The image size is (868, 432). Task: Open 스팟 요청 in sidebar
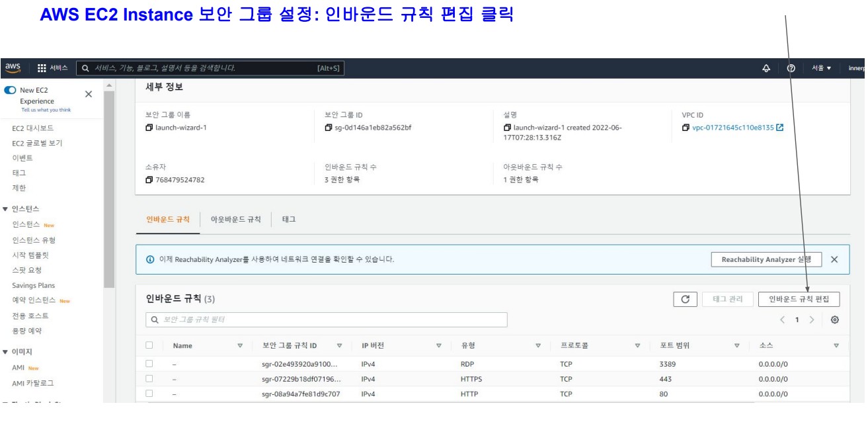(x=26, y=270)
